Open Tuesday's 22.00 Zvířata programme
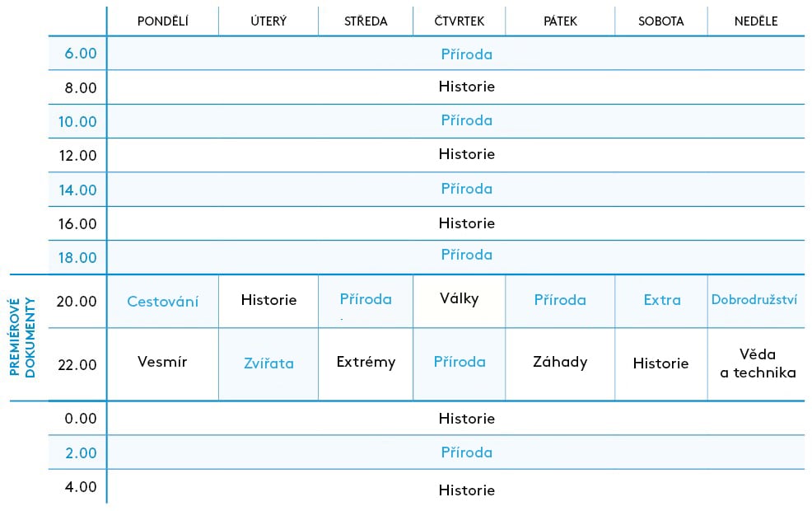Image resolution: width=812 pixels, height=511 pixels. tap(268, 363)
